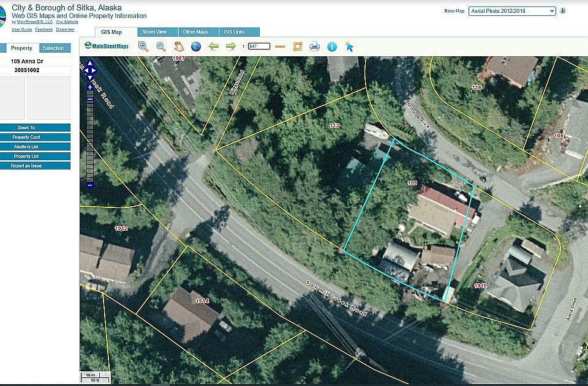Screen dimensions: 588x386
Task: Open the GIS Links tab
Action: [239, 32]
